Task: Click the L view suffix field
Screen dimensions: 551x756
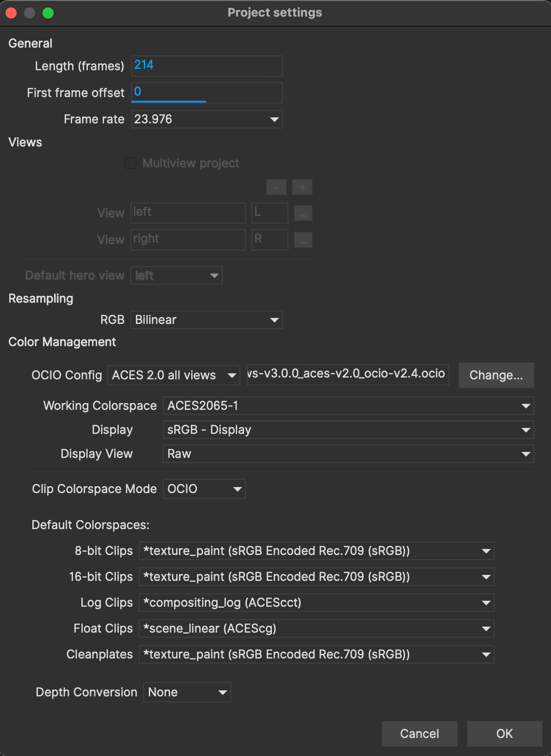Action: [270, 213]
